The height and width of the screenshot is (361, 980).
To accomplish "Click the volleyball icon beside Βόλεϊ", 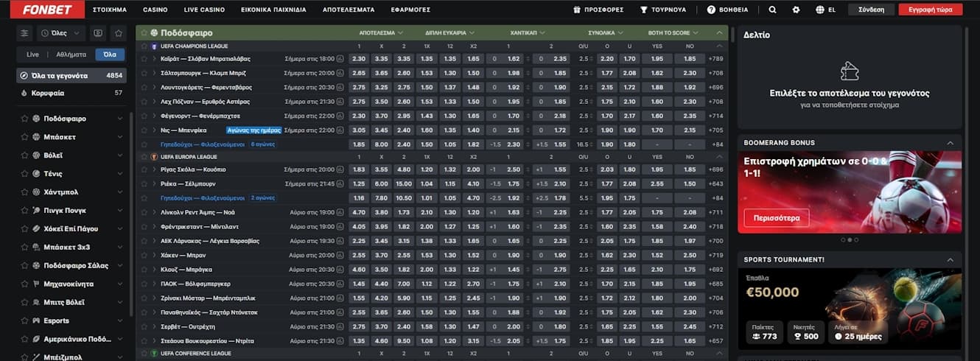I will (35, 155).
